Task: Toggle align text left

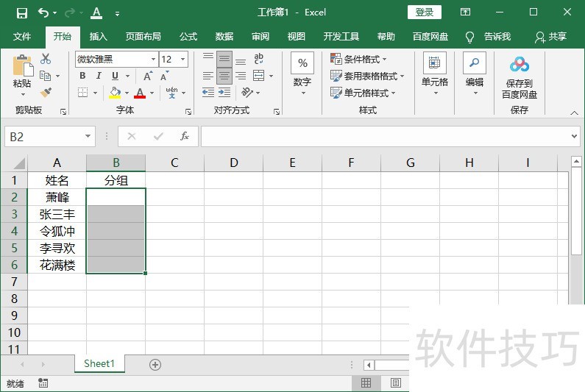Action: pos(208,76)
